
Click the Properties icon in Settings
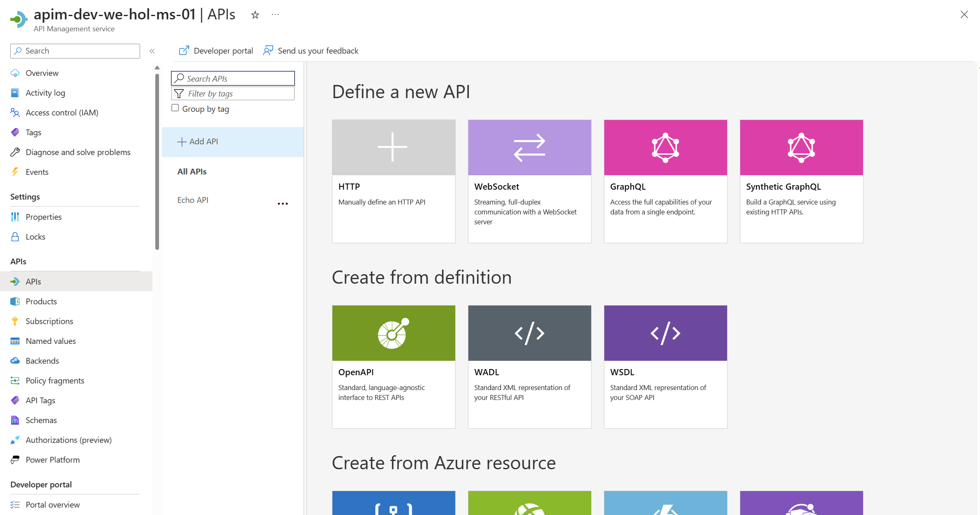click(15, 217)
